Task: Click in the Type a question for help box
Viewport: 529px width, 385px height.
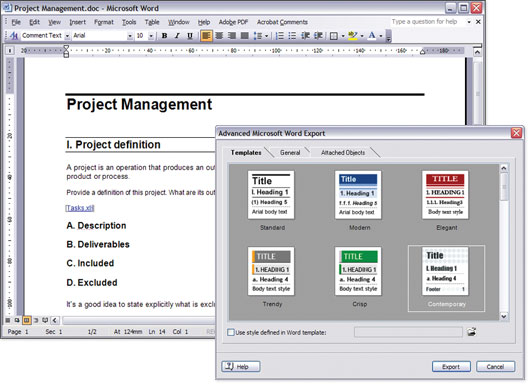Action: click(427, 22)
